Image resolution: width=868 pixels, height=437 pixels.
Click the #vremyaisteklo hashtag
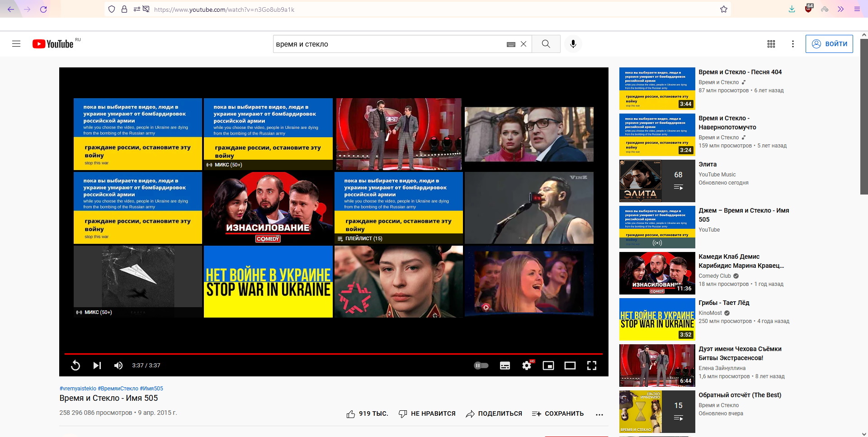[x=78, y=389]
